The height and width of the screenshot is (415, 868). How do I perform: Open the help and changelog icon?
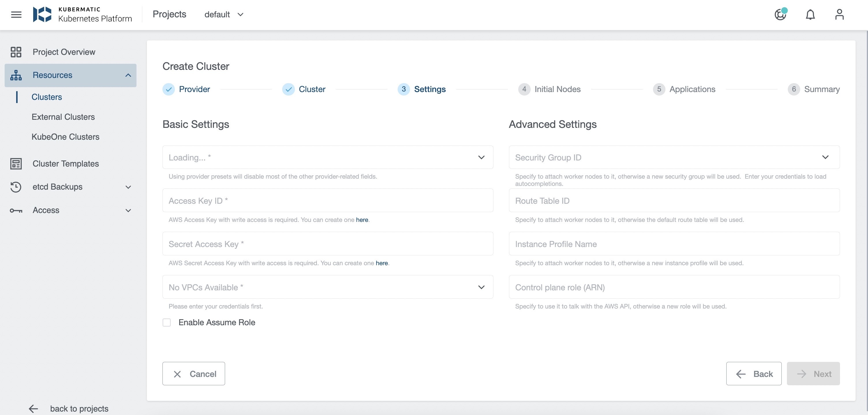pos(780,14)
